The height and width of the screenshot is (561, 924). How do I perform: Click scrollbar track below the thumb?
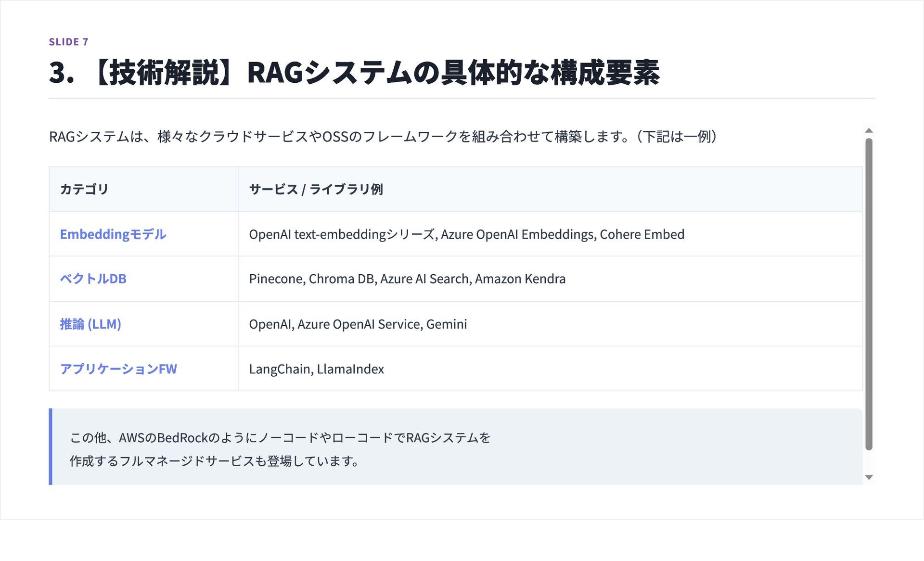tap(869, 462)
